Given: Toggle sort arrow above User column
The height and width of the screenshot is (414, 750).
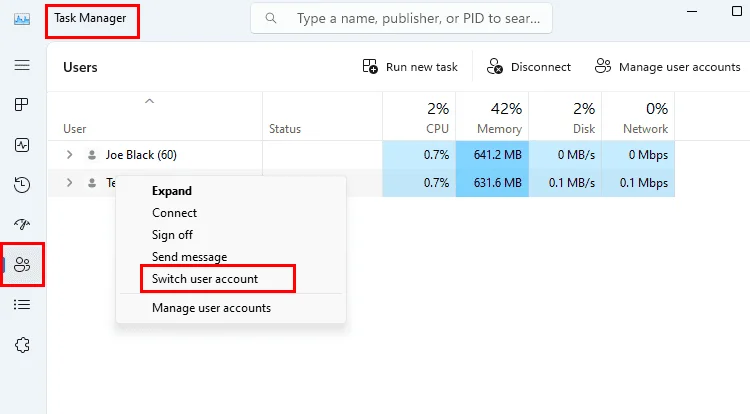Looking at the screenshot, I should pyautogui.click(x=149, y=101).
